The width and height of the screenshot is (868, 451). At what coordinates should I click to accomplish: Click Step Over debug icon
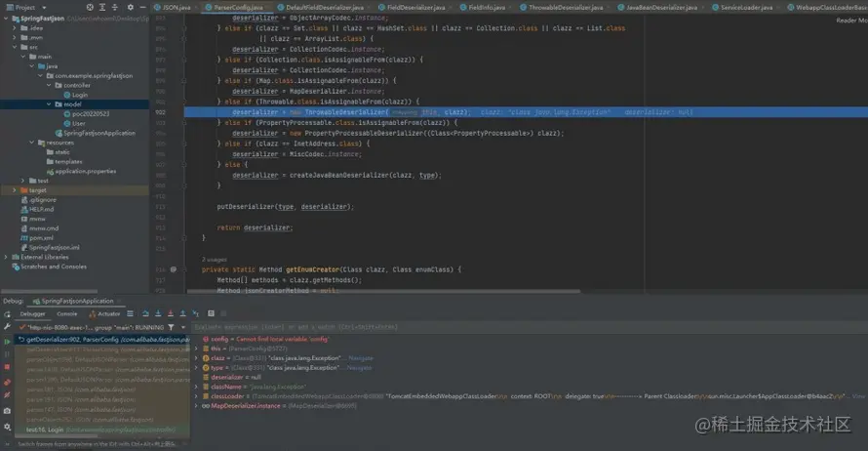point(145,313)
